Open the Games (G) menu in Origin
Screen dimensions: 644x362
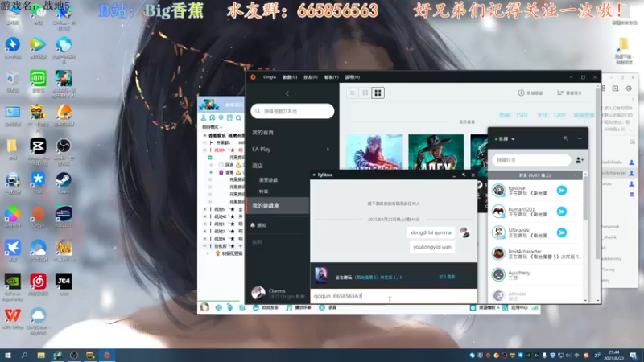pyautogui.click(x=290, y=77)
